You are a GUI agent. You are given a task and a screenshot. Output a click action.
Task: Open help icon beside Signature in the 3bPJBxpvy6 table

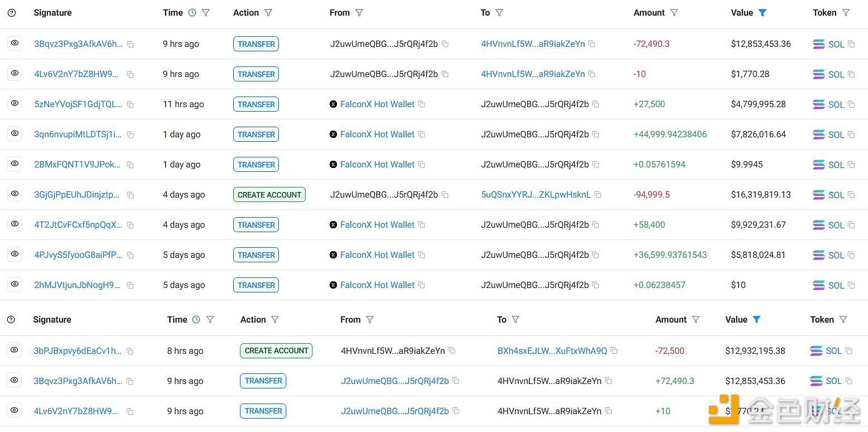pyautogui.click(x=11, y=320)
